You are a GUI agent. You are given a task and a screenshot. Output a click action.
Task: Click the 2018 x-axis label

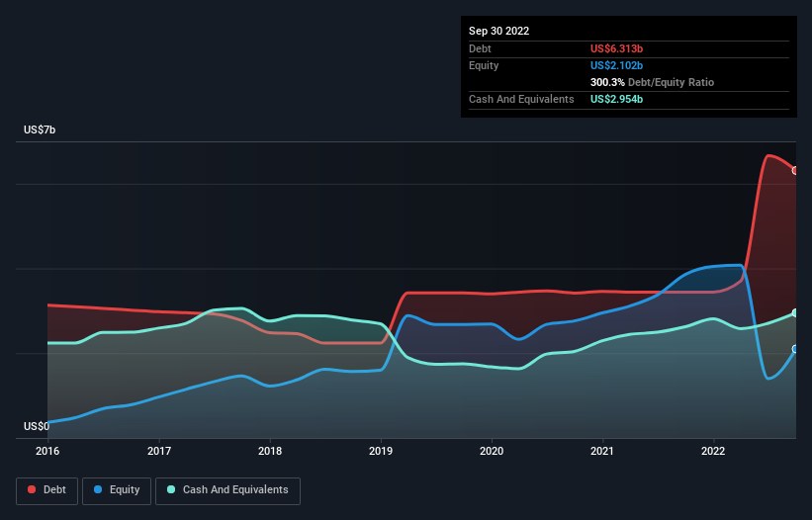point(270,451)
